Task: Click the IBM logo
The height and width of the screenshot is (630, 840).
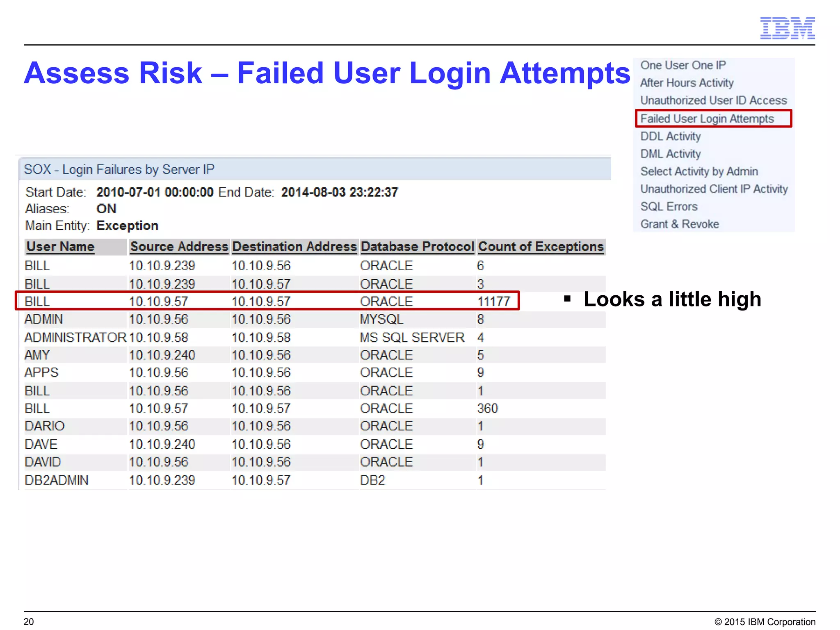Action: [x=787, y=28]
